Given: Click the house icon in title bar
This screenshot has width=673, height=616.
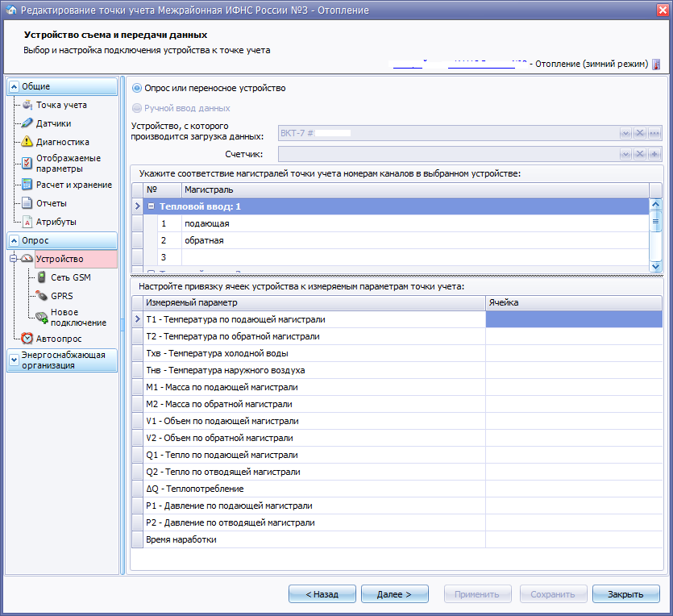Looking at the screenshot, I should (11, 10).
